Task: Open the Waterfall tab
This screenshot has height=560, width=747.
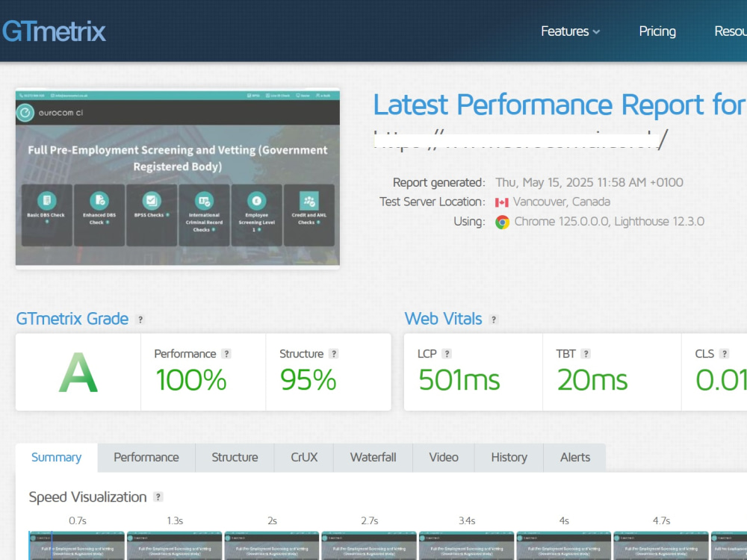Action: 373,458
